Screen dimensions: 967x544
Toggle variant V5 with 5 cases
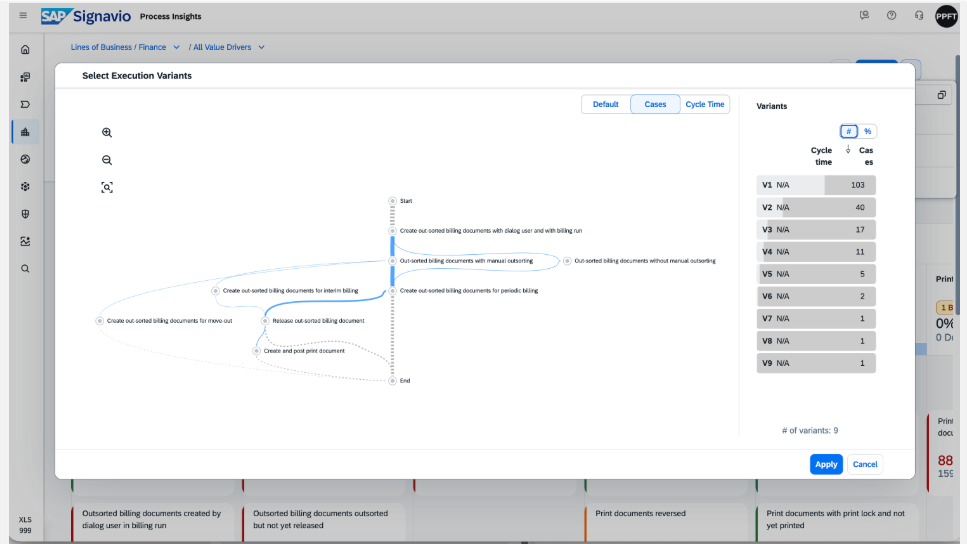coord(816,274)
